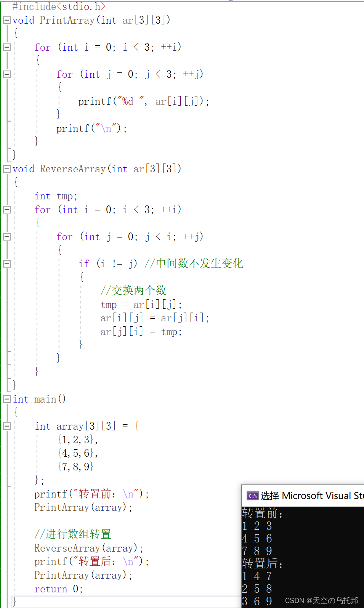Click the 'tmp = ar[i][j];' line

point(141,305)
